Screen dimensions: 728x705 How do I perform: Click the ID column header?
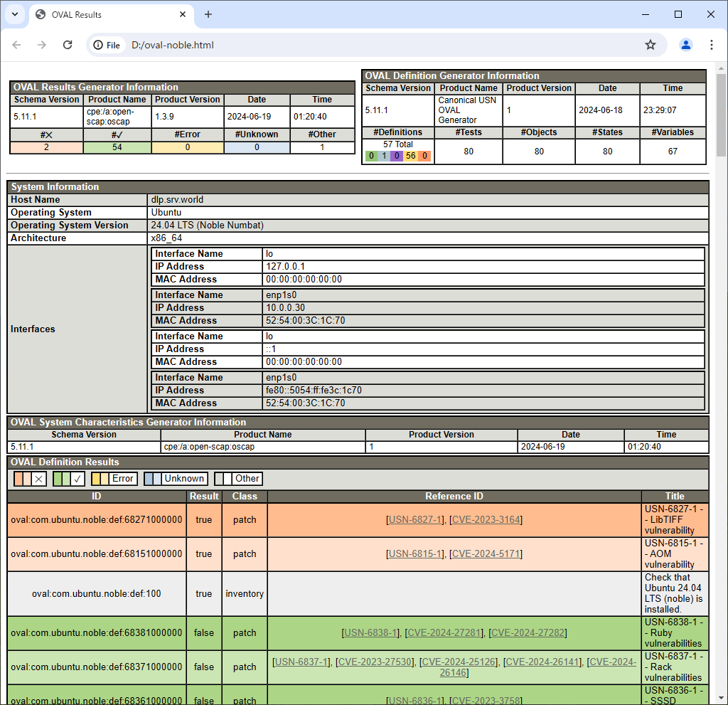(97, 497)
